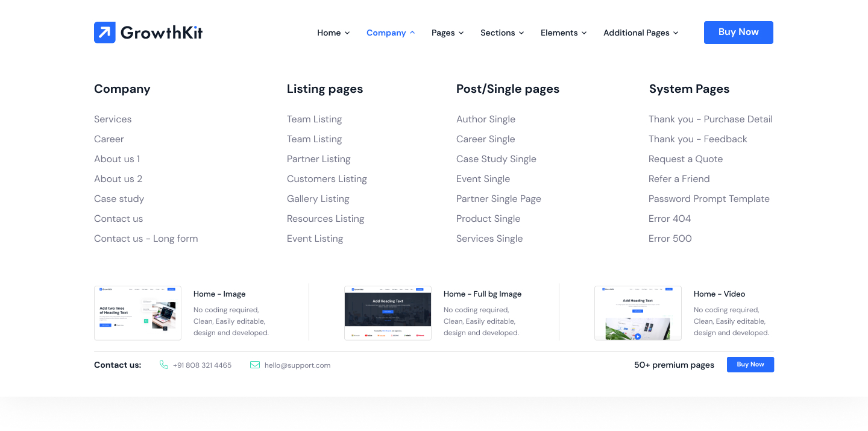Open the Elements dropdown
The image size is (868, 431).
click(x=563, y=33)
